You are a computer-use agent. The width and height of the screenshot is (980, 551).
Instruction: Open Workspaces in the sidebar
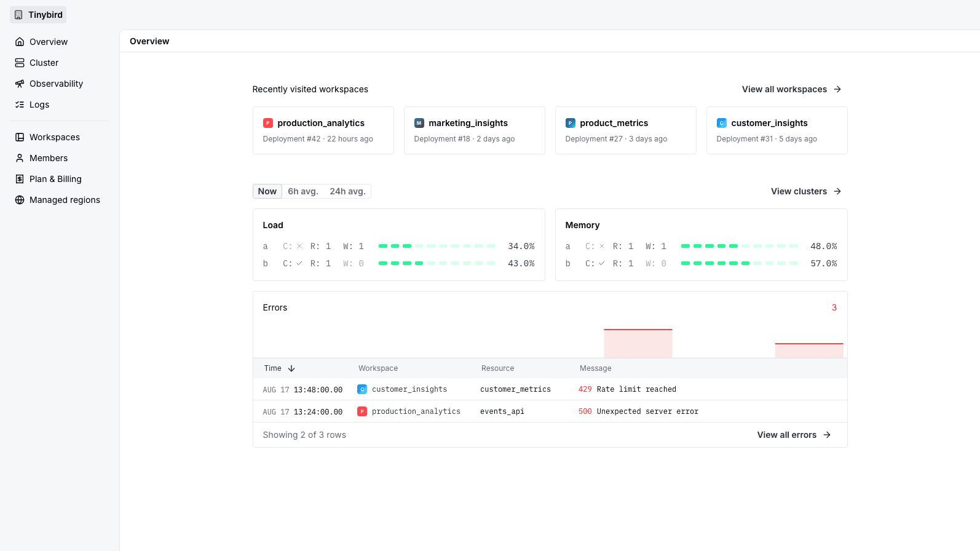coord(60,137)
